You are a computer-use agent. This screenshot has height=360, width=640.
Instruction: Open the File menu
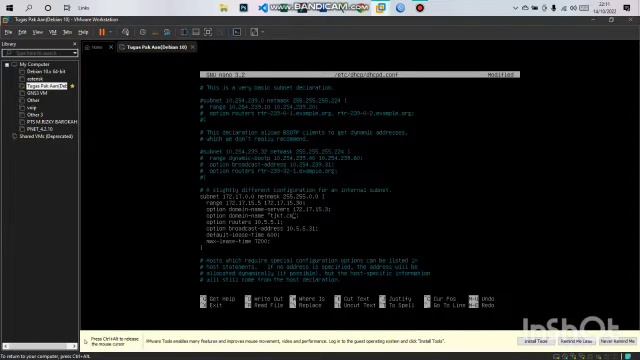8,32
